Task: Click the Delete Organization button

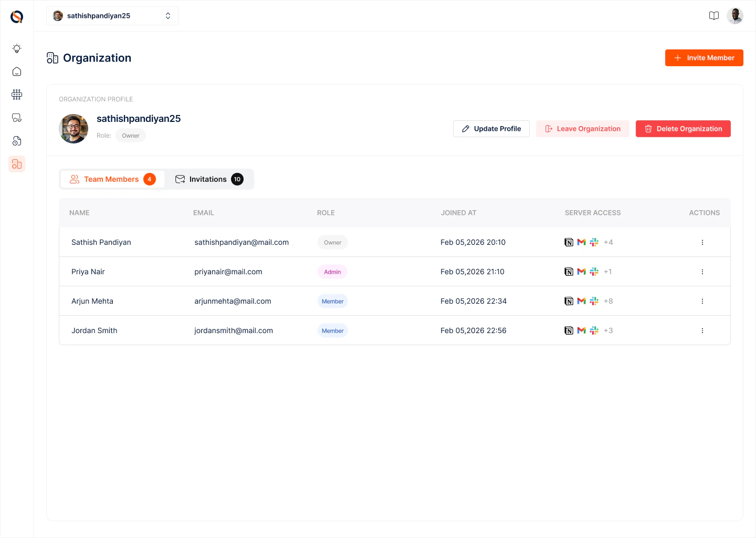Action: point(683,128)
